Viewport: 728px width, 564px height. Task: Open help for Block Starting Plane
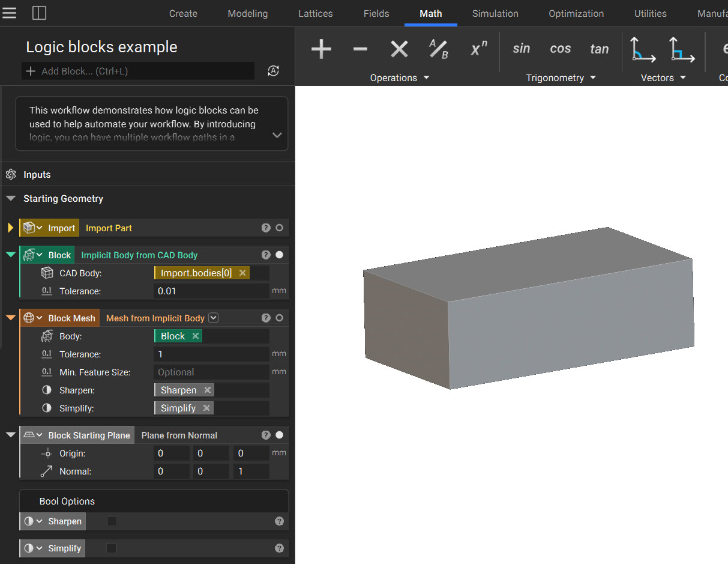point(266,435)
